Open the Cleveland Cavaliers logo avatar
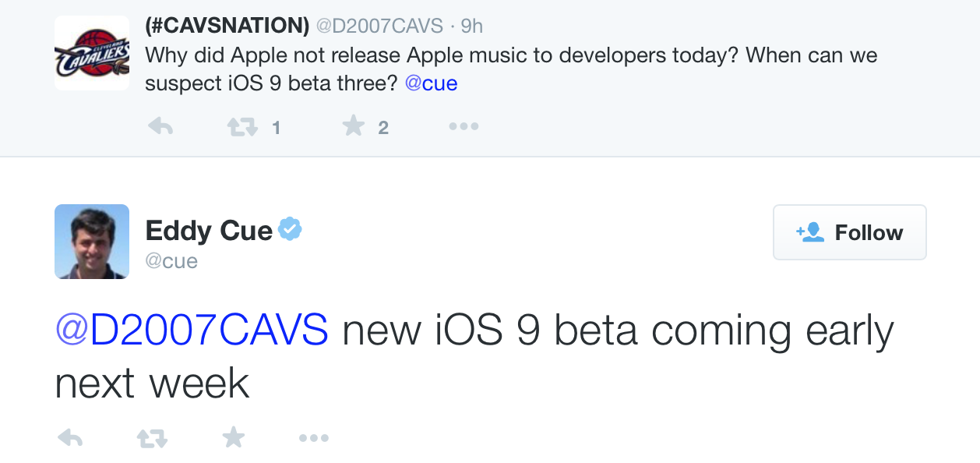980x463 pixels. click(x=92, y=53)
